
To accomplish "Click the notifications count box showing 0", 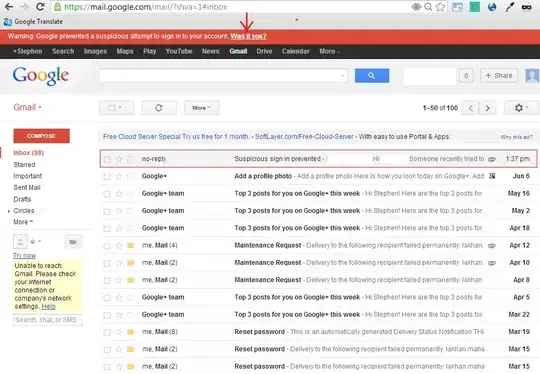I will [x=466, y=75].
